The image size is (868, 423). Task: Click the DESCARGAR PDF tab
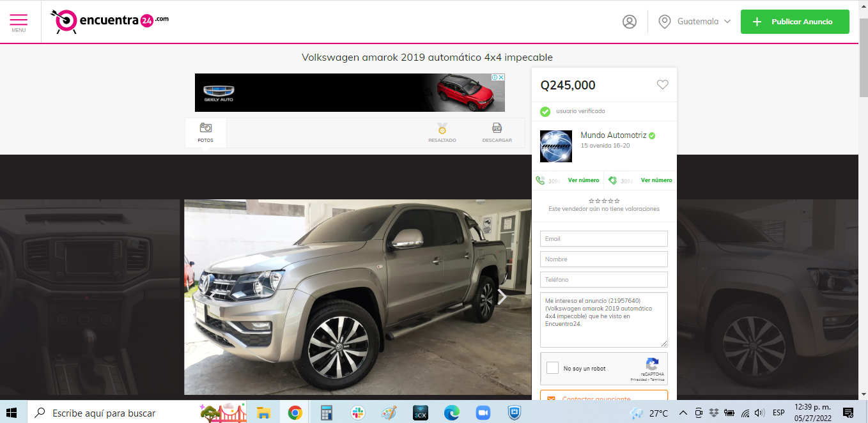497,132
